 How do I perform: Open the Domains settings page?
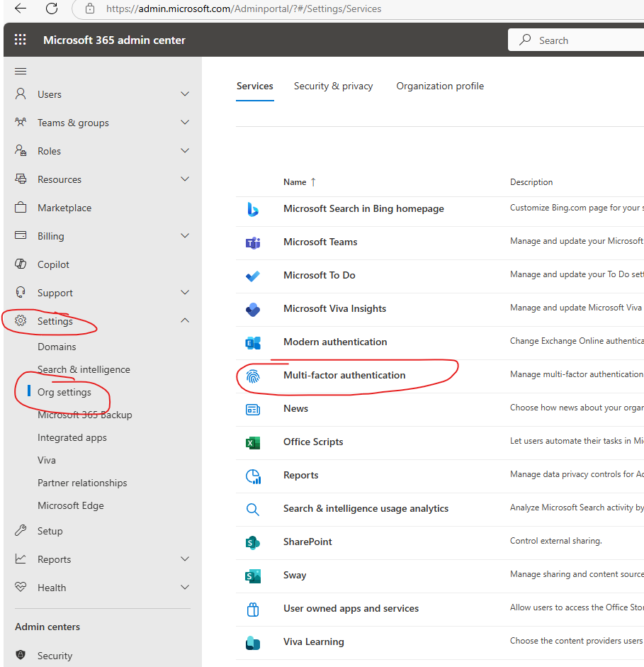58,347
